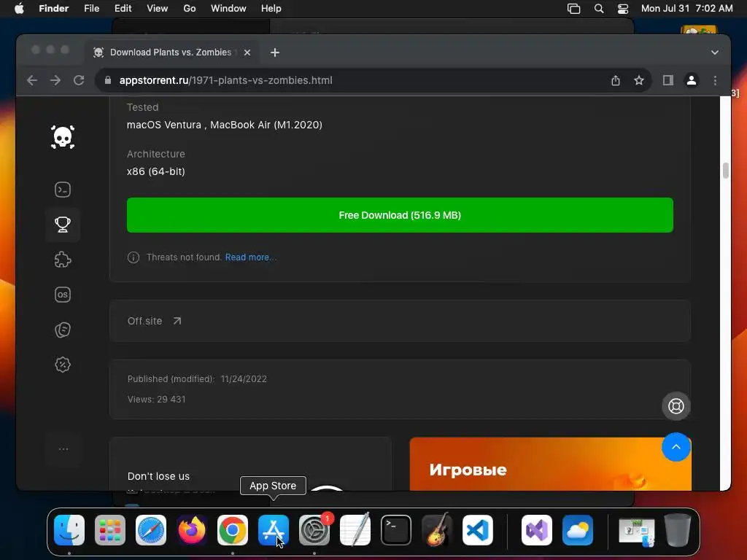
Task: Reload the page with the refresh icon
Action: (79, 80)
